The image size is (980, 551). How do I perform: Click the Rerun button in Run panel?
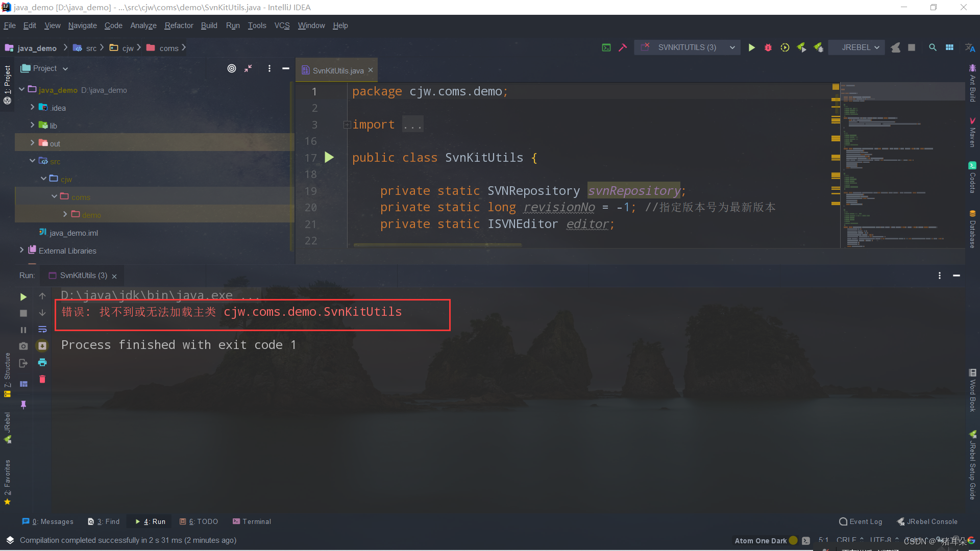coord(23,297)
